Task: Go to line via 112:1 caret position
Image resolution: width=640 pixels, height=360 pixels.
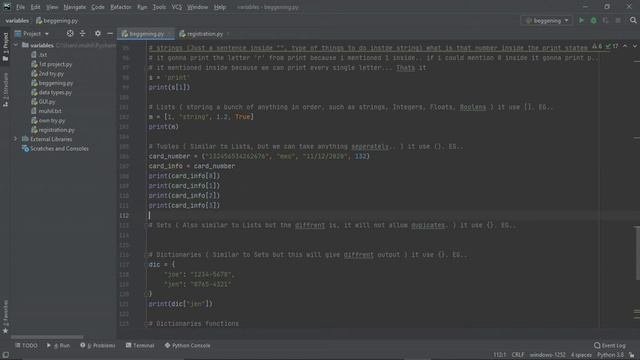Action: click(x=499, y=355)
